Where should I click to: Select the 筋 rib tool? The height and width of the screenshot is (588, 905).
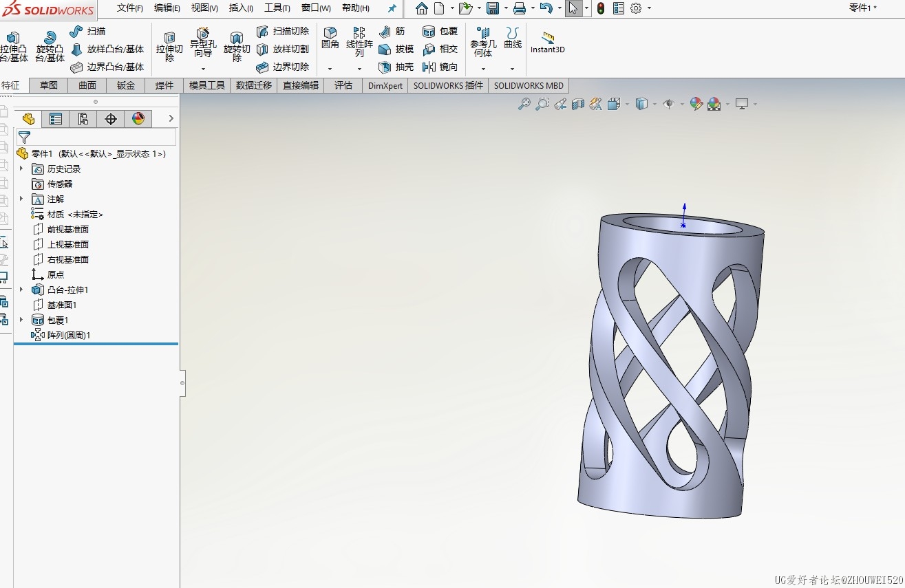coord(392,31)
